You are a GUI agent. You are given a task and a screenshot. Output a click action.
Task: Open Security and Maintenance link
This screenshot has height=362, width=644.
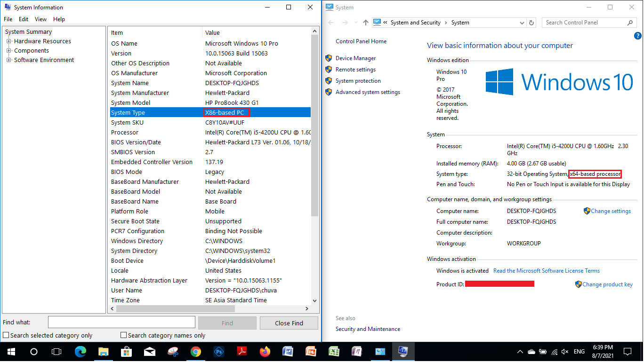pyautogui.click(x=368, y=329)
